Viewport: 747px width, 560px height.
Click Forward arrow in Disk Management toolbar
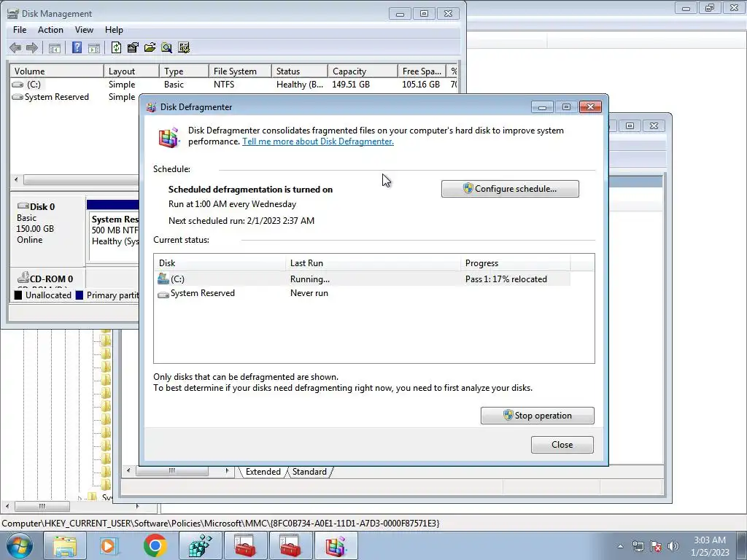[x=32, y=47]
